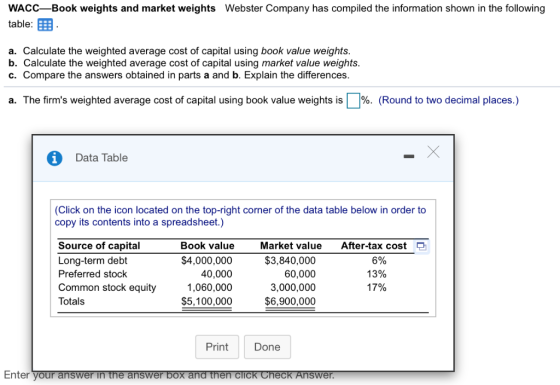
Task: Click the Book value column header
Action: (x=207, y=246)
